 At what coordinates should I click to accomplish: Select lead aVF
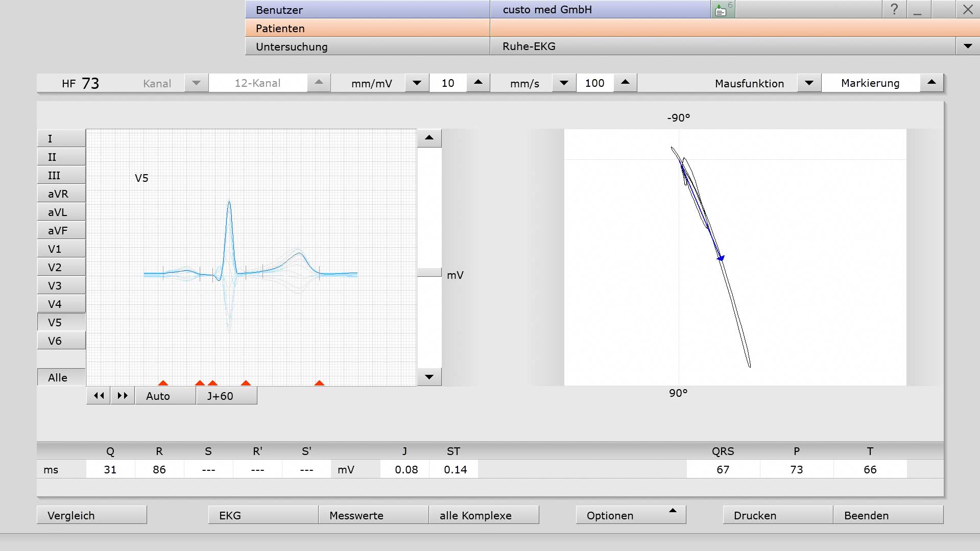(61, 230)
